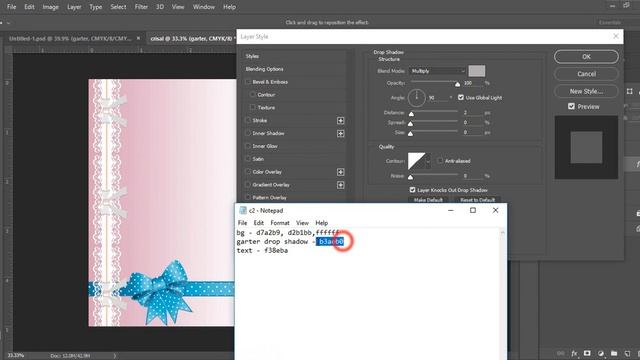640x360 pixels.
Task: Open the Image menu
Action: pos(51,7)
